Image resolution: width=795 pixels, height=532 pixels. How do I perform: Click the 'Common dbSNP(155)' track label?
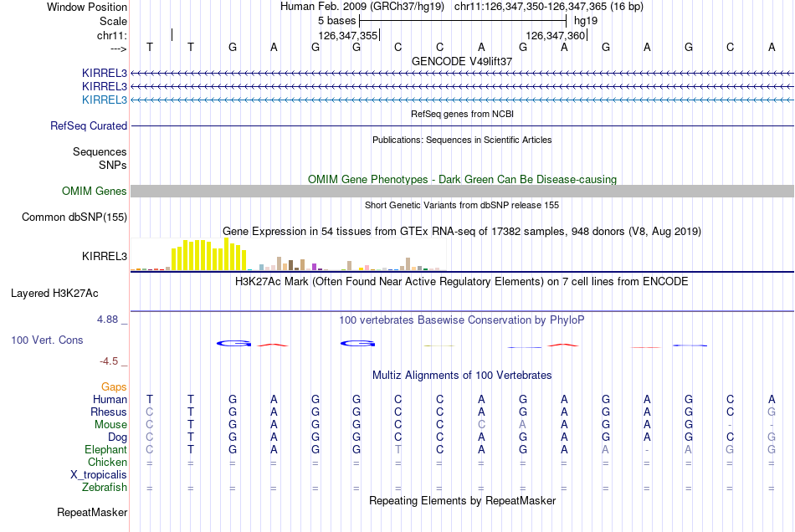74,217
